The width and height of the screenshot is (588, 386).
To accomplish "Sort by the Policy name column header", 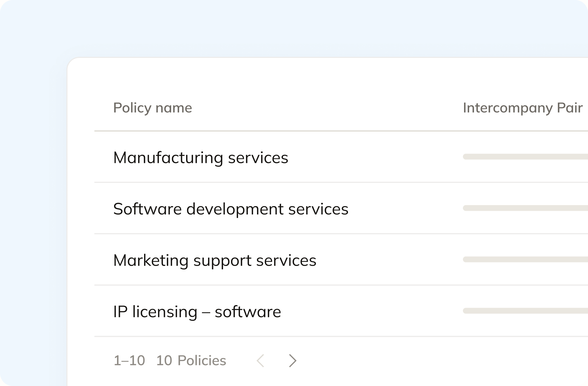I will (x=153, y=108).
